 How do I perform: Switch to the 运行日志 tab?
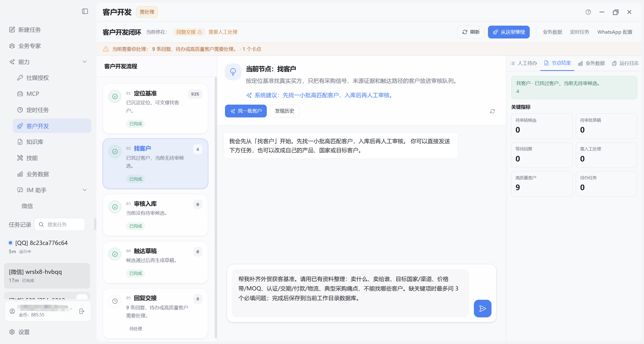tap(625, 63)
